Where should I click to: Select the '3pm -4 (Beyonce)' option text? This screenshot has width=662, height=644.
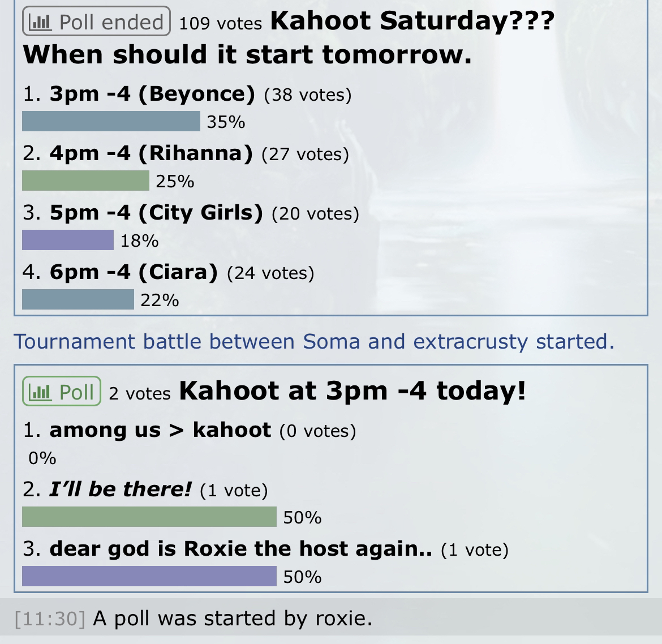[x=152, y=94]
